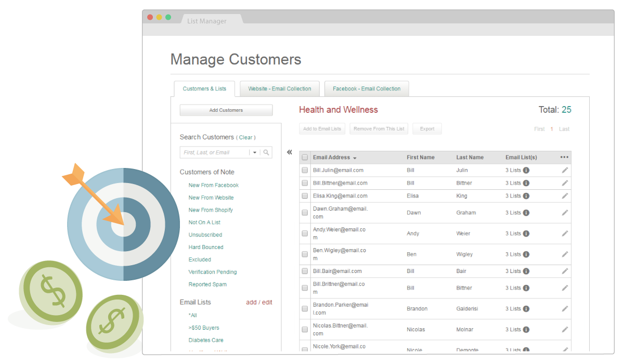The image size is (624, 364).
Task: Open Diabetes Care email list
Action: (206, 341)
